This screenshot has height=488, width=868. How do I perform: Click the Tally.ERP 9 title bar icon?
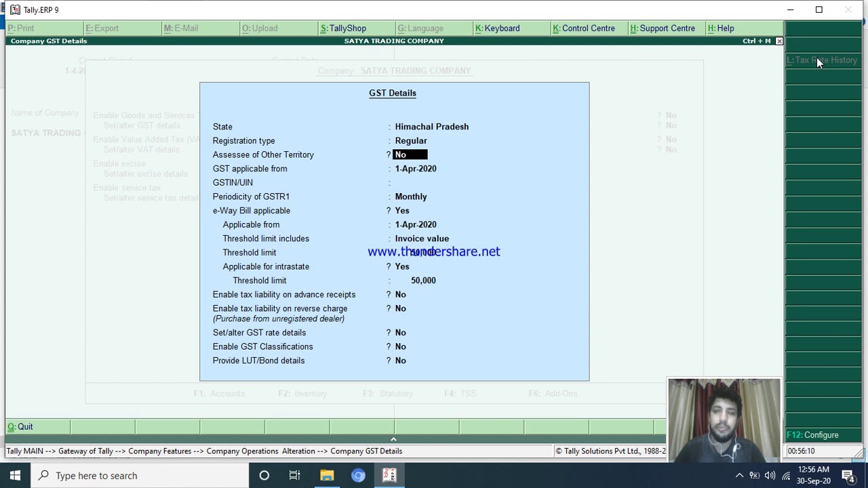(x=15, y=9)
